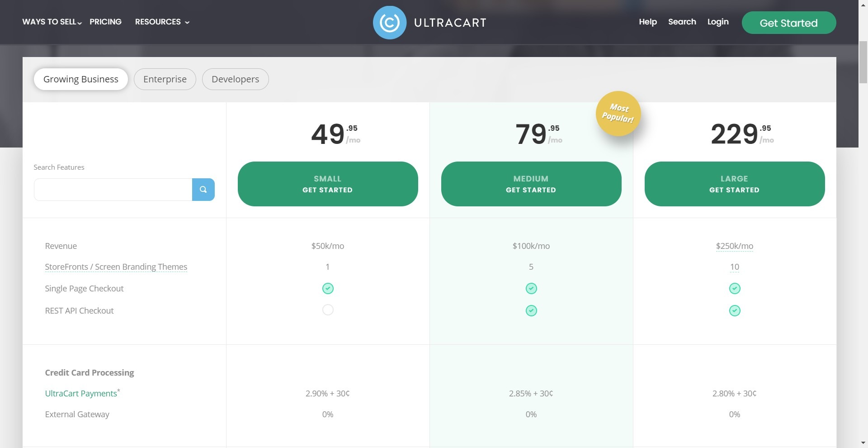Viewport: 868px width, 448px height.
Task: Click the 2.80% + 30¢ rate
Action: point(735,394)
